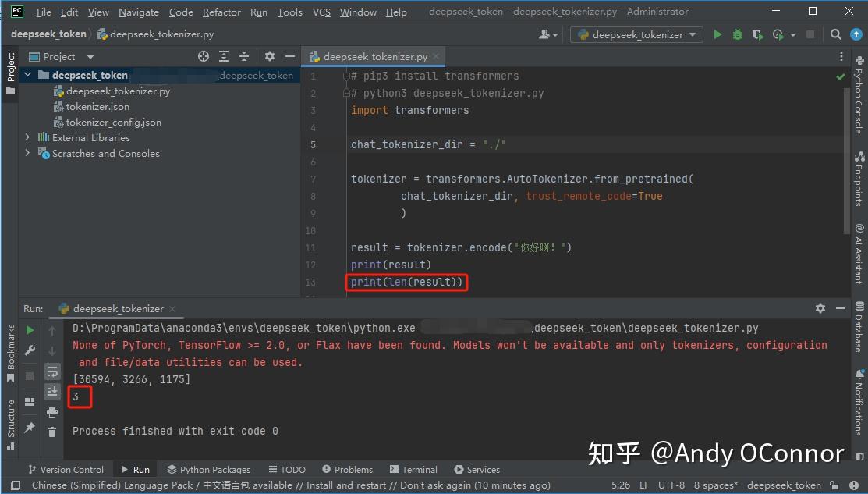This screenshot has height=494, width=868.
Task: Open the Python Console side panel
Action: [x=859, y=94]
